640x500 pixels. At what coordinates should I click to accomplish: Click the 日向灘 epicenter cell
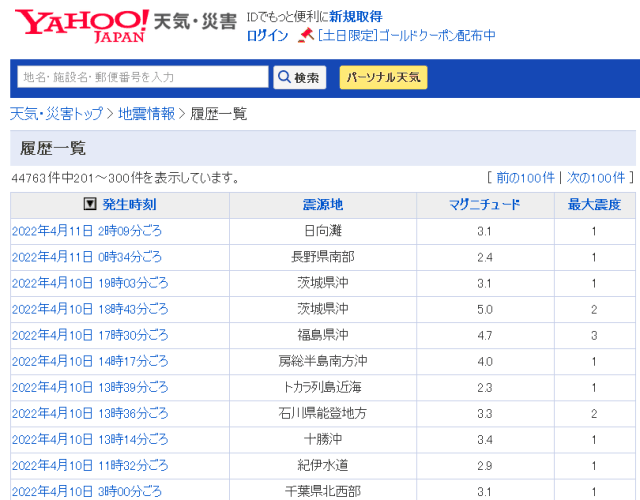(323, 231)
